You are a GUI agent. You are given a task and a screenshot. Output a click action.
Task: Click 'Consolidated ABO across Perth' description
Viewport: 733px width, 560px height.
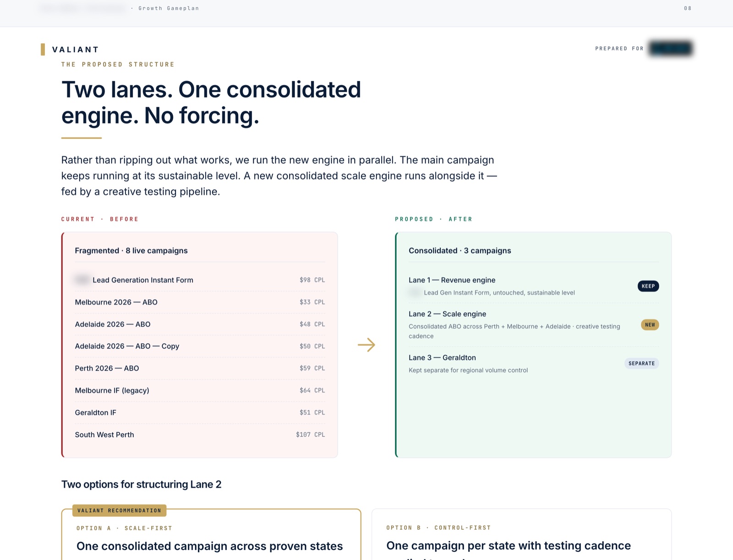[x=514, y=331]
